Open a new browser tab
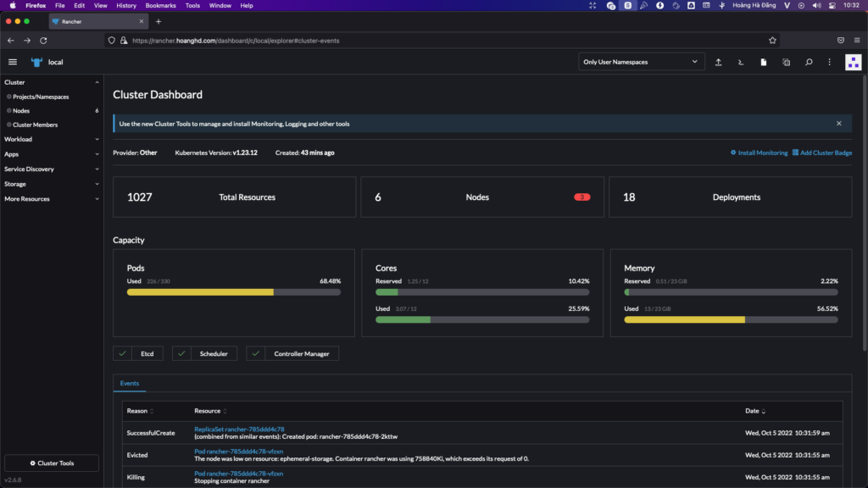The height and width of the screenshot is (488, 868). coord(159,21)
